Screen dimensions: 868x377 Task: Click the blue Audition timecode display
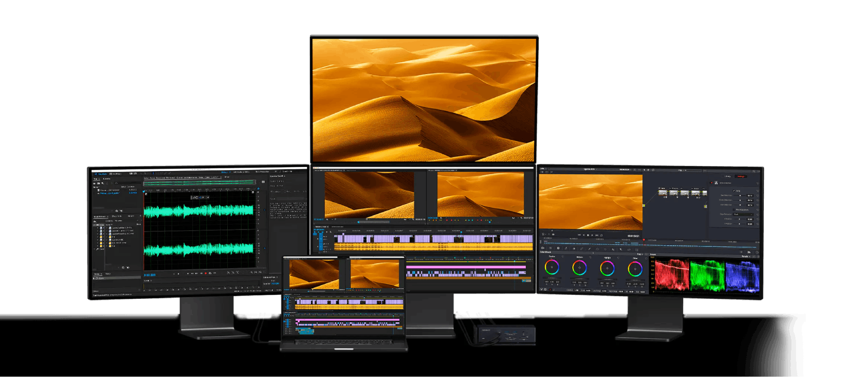pos(150,275)
